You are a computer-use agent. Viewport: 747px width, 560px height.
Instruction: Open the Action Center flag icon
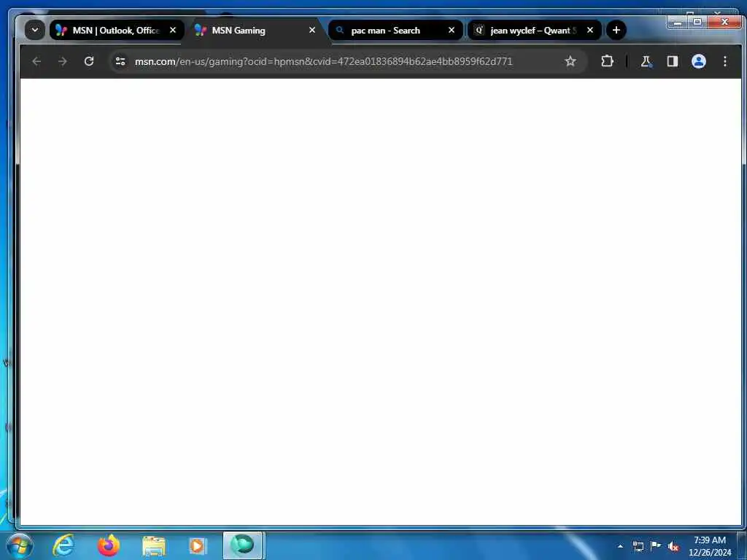[x=656, y=546]
